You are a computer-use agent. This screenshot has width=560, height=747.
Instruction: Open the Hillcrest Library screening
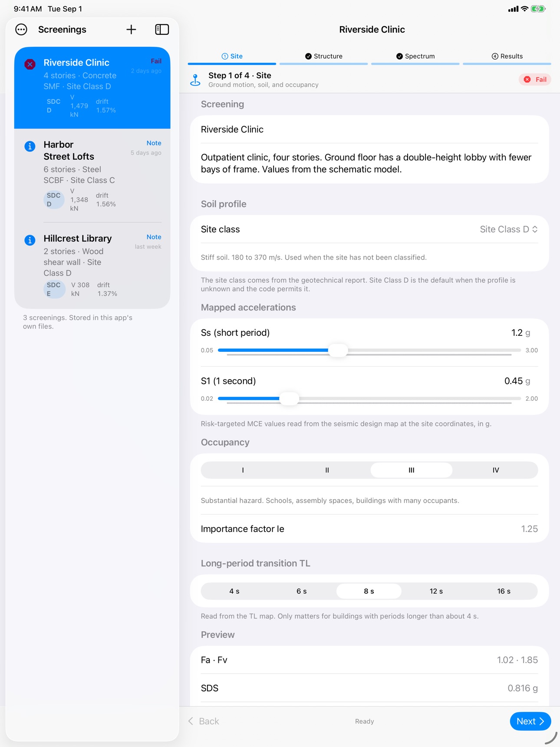92,265
